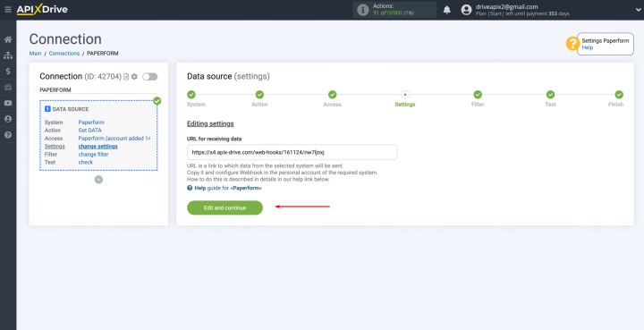This screenshot has height=330, width=644.
Task: Open Help guide for Paperform
Action: (225, 188)
